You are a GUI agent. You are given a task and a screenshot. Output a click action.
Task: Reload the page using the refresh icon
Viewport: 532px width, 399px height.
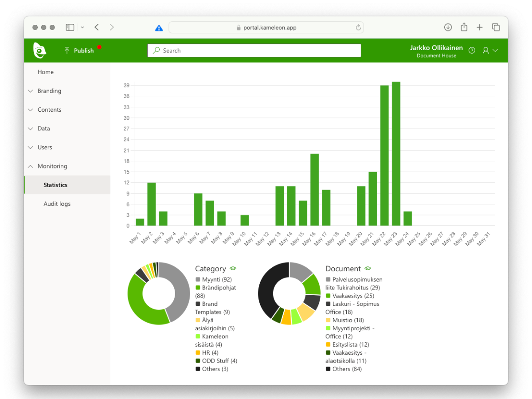tap(358, 27)
